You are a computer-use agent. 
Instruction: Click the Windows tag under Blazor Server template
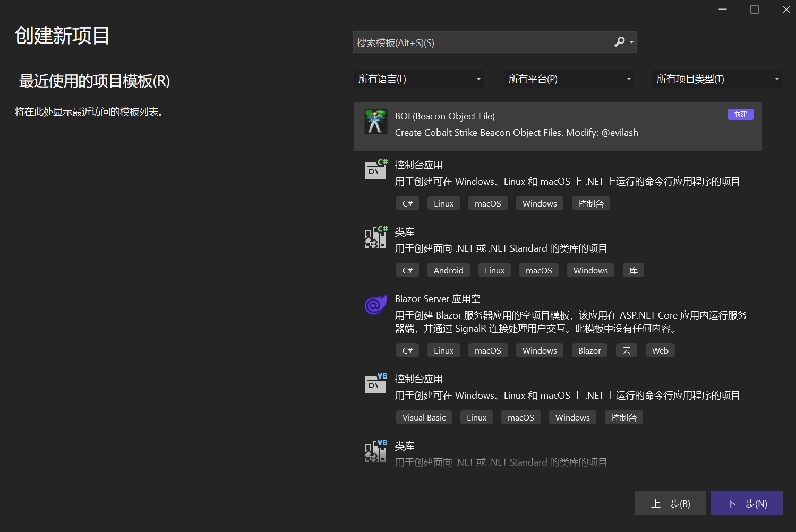(x=540, y=350)
